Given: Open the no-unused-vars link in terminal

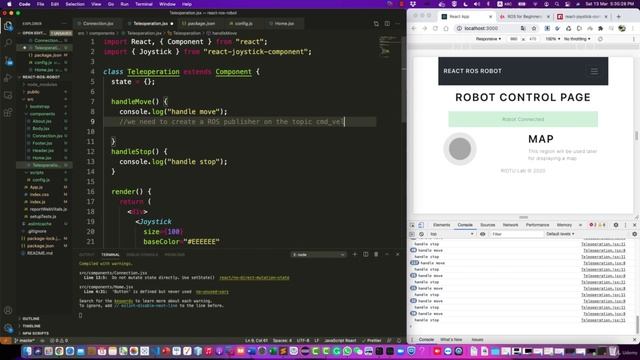Looking at the screenshot, I should click(212, 292).
